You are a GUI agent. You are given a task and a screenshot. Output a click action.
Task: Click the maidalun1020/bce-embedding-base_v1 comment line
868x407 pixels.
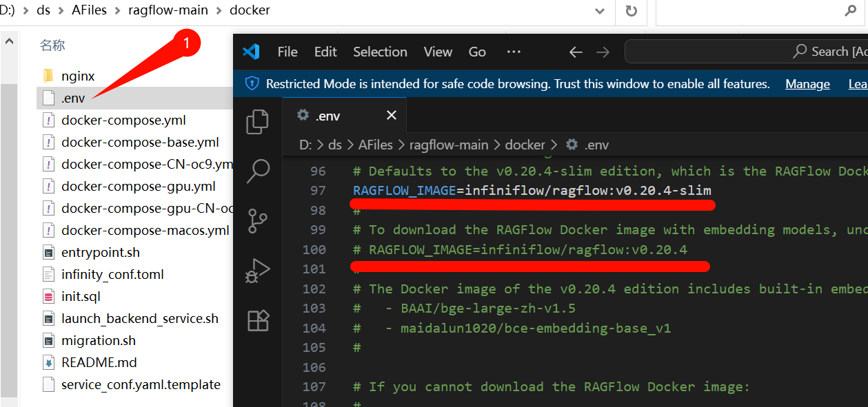pos(512,328)
